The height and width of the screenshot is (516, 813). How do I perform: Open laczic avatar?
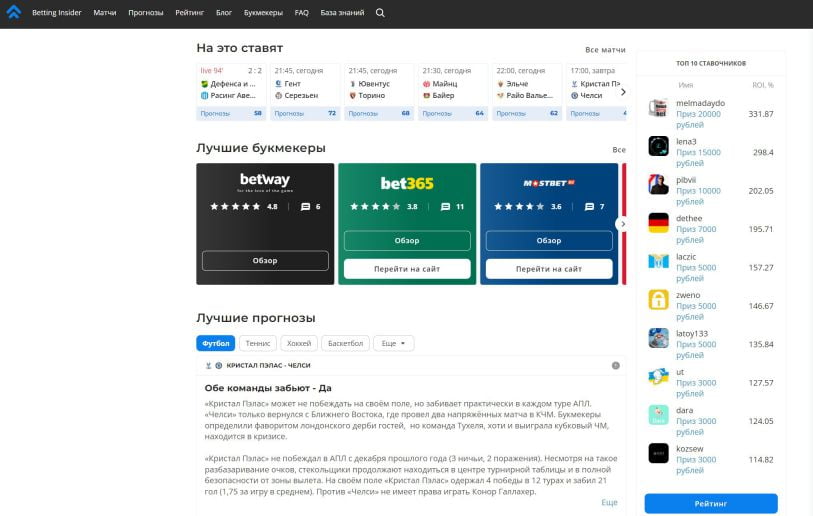pos(658,261)
